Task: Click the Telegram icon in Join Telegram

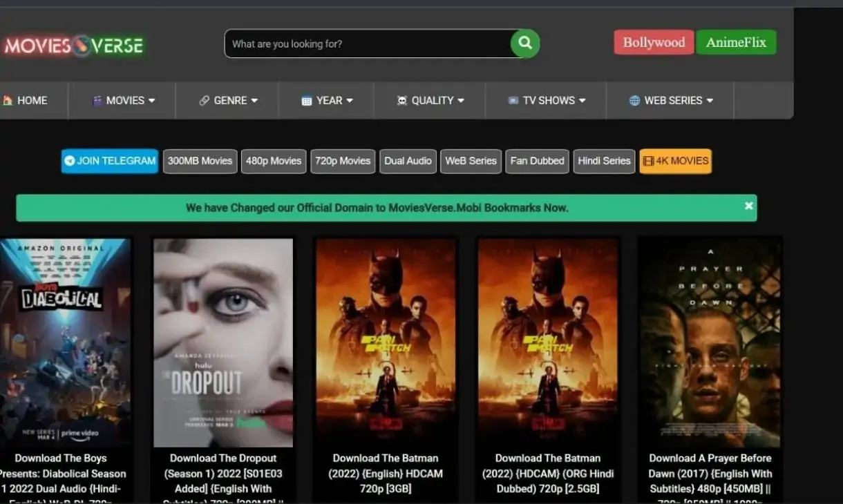Action: [69, 161]
